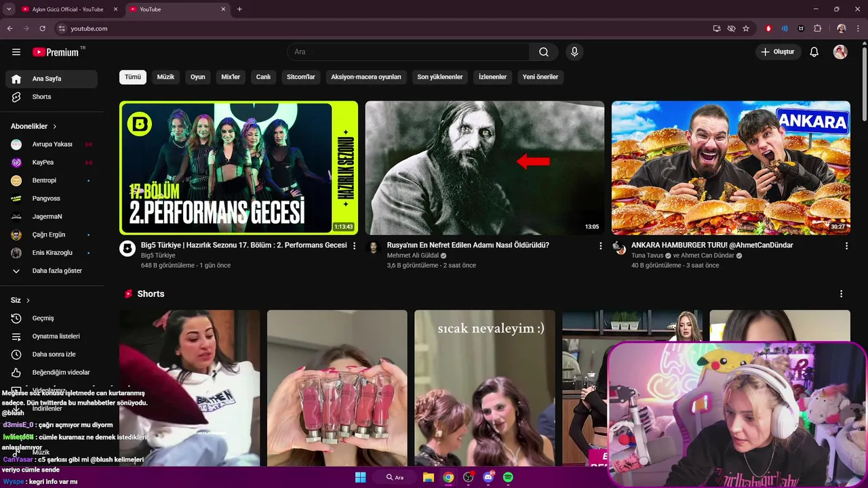Open Oynatma listeleri playlists

coord(52,336)
